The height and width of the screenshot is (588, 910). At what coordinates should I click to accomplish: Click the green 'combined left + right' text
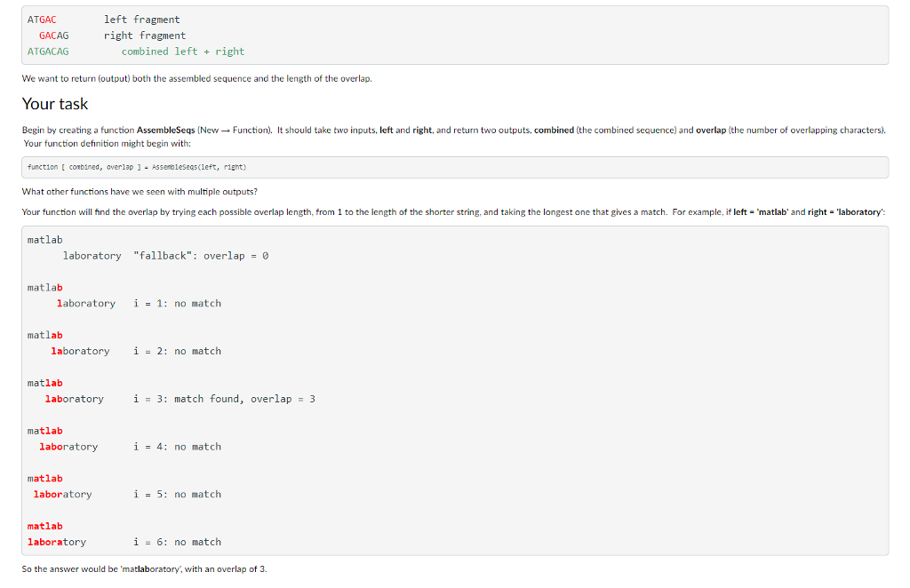[183, 52]
